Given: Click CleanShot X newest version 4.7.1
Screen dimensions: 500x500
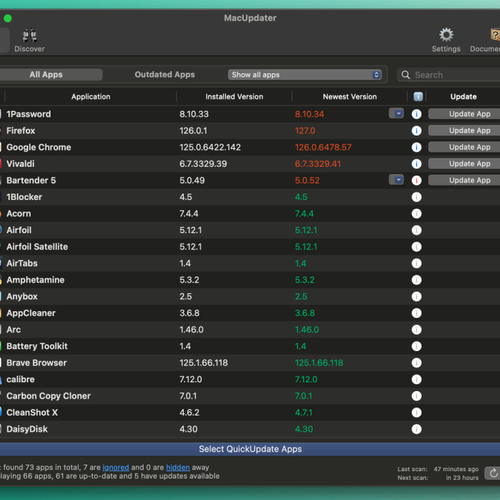Looking at the screenshot, I should (304, 413).
